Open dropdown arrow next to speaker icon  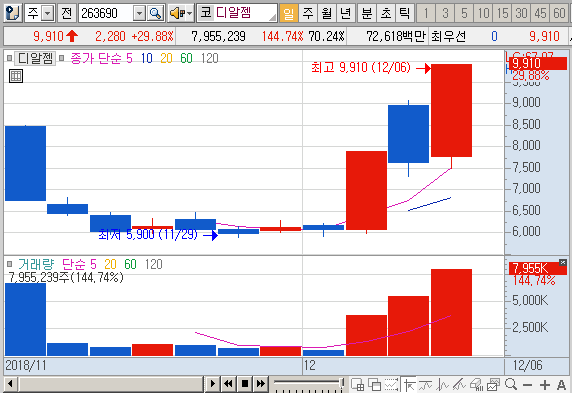(190, 14)
